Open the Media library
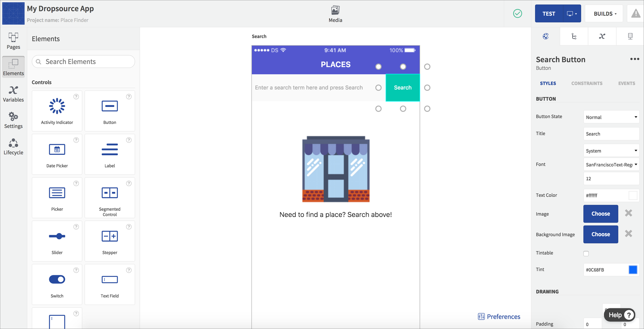This screenshot has height=329, width=644. 335,14
